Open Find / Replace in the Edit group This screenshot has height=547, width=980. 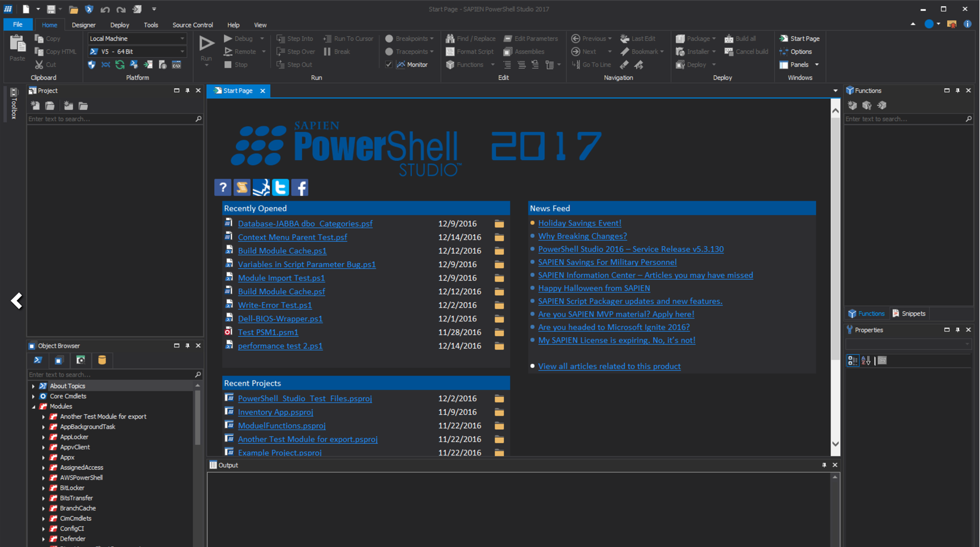pyautogui.click(x=470, y=38)
